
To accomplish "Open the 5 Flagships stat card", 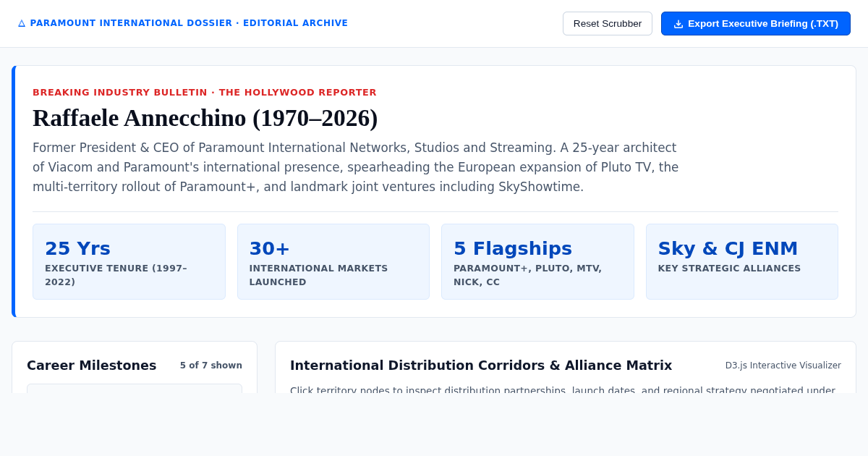I will (537, 262).
